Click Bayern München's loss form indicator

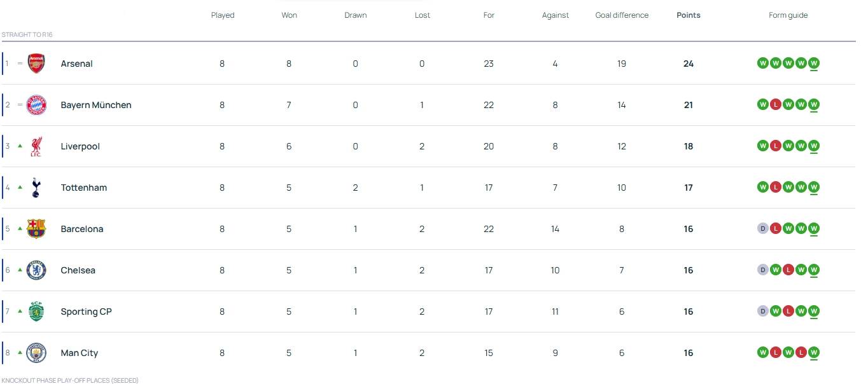[775, 104]
